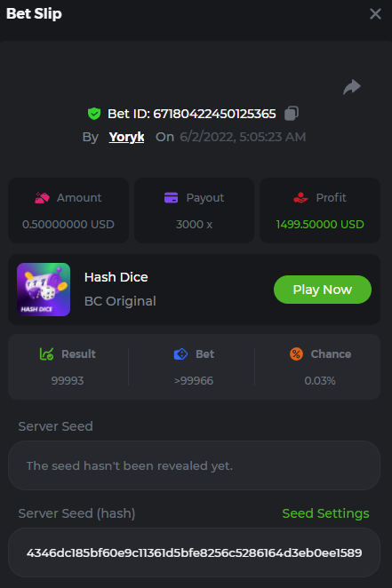This screenshot has width=392, height=588.
Task: Click the Payout card icon
Action: coord(171,197)
